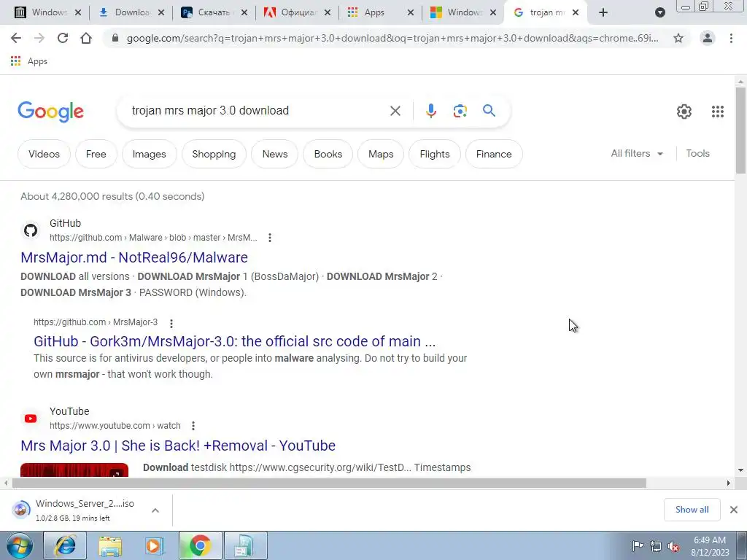Switch to the Download tab
This screenshot has width=747, height=560.
click(125, 12)
